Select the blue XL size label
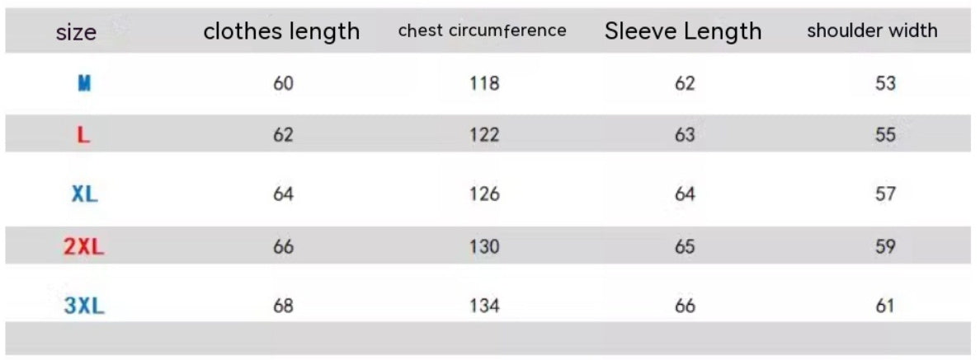 tap(84, 194)
